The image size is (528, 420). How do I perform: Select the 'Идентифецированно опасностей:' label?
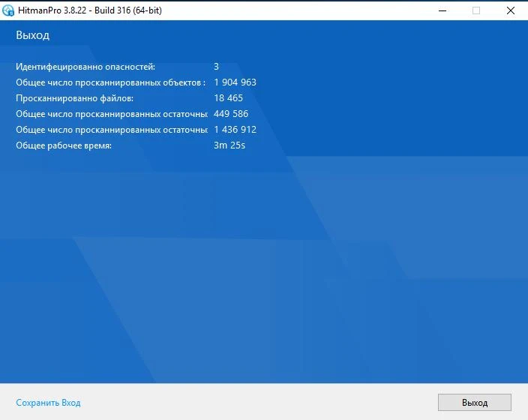pyautogui.click(x=85, y=67)
